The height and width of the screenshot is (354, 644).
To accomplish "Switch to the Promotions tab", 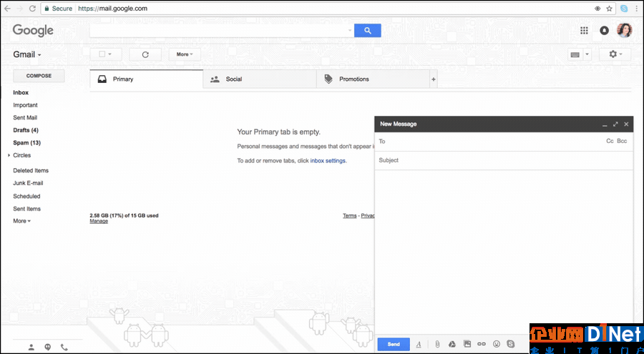I will click(373, 79).
